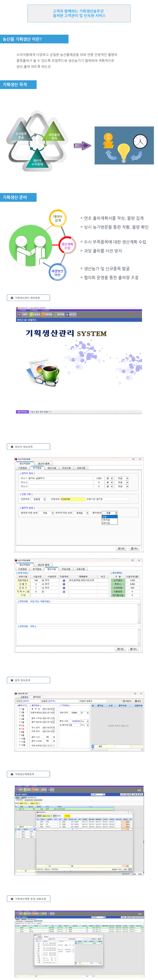Uncheck 지원여부 checkbox for 건조기 row
The width and height of the screenshot is (158, 980).
click(x=64, y=588)
